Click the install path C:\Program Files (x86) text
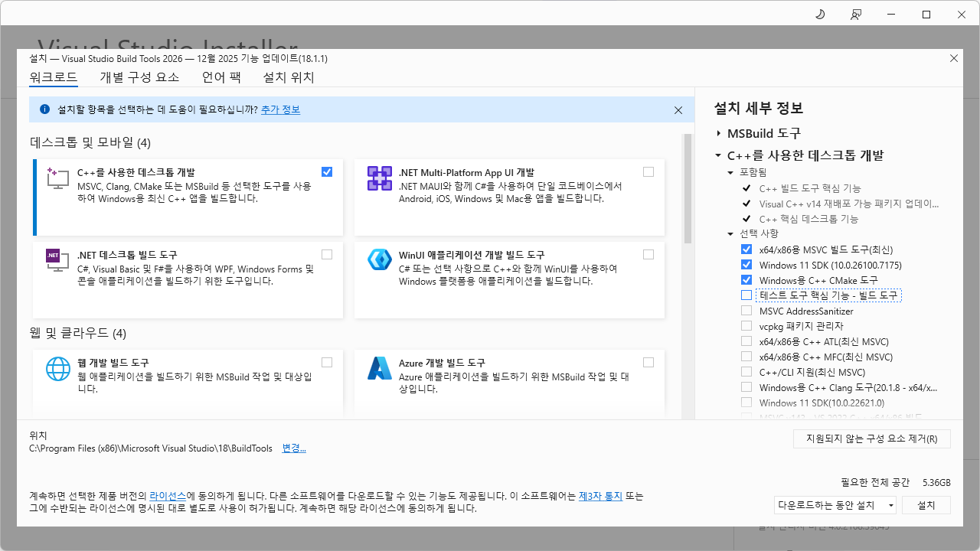 [x=150, y=448]
